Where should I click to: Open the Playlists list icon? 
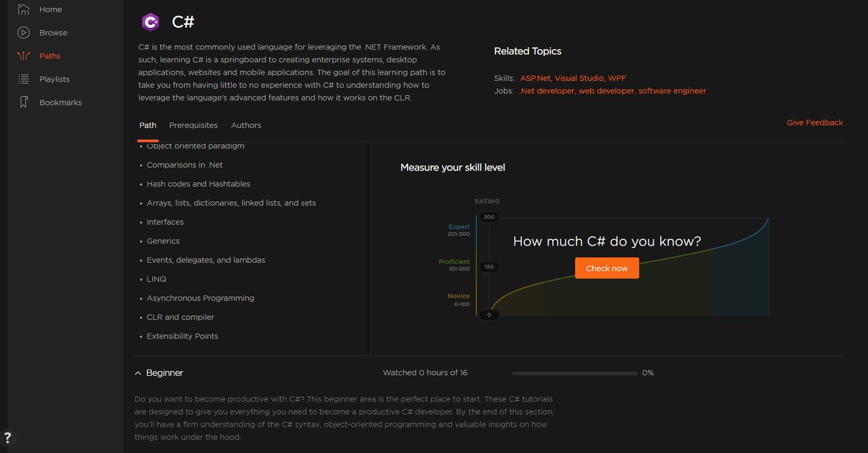pos(23,79)
